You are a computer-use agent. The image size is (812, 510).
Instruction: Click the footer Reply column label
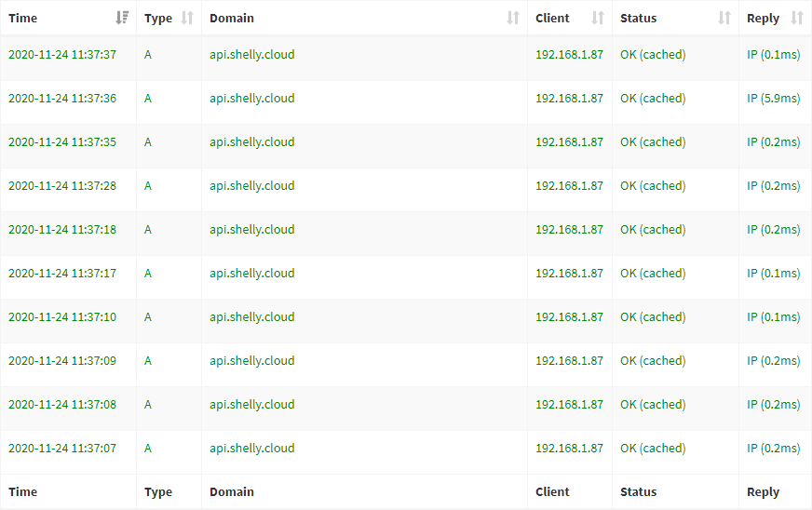(763, 492)
